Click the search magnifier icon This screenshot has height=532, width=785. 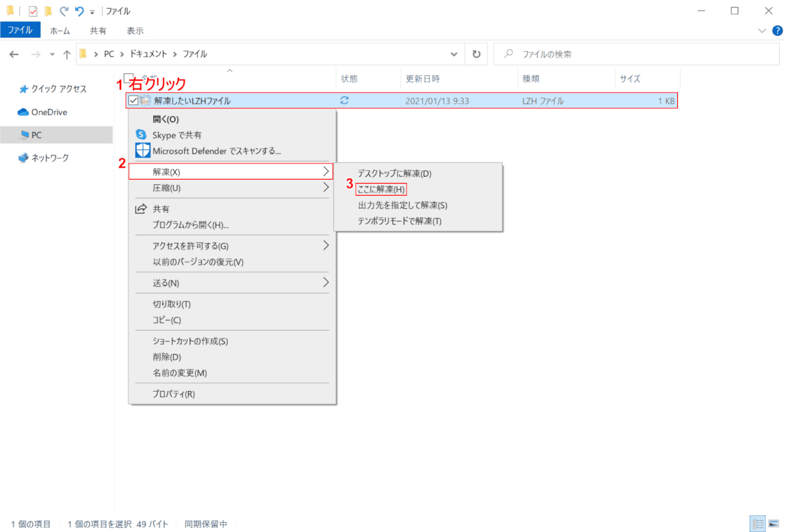coord(508,54)
